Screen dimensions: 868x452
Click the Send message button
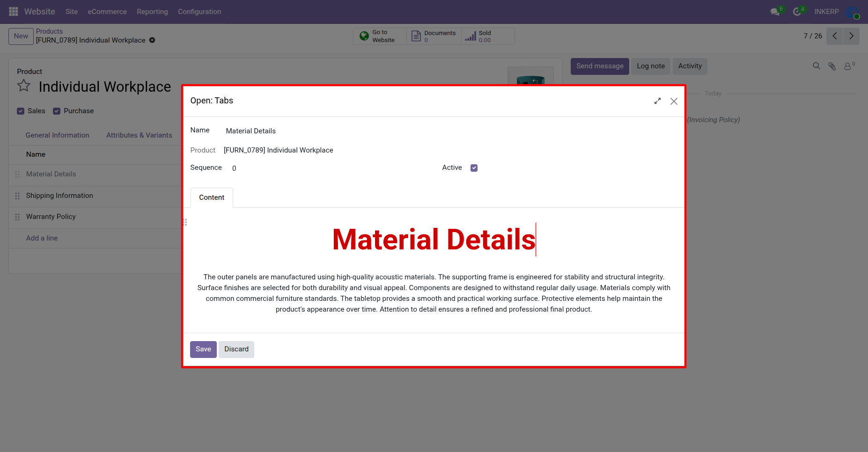[600, 66]
